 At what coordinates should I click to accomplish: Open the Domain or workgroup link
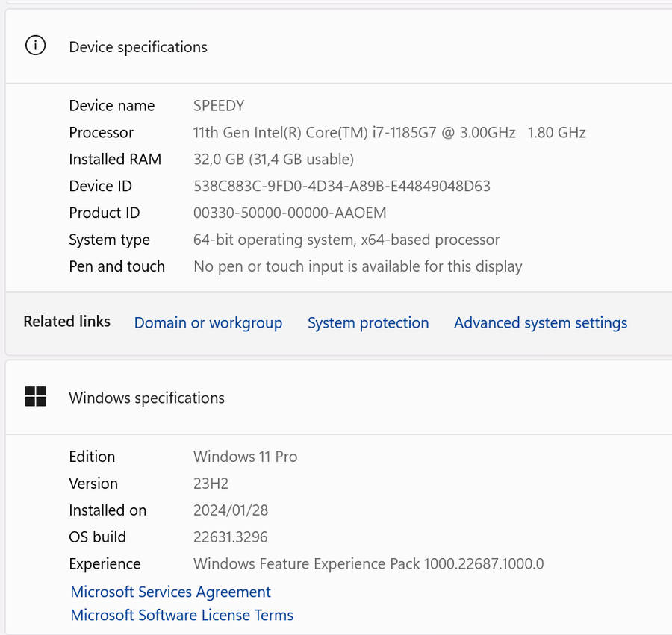click(x=208, y=323)
